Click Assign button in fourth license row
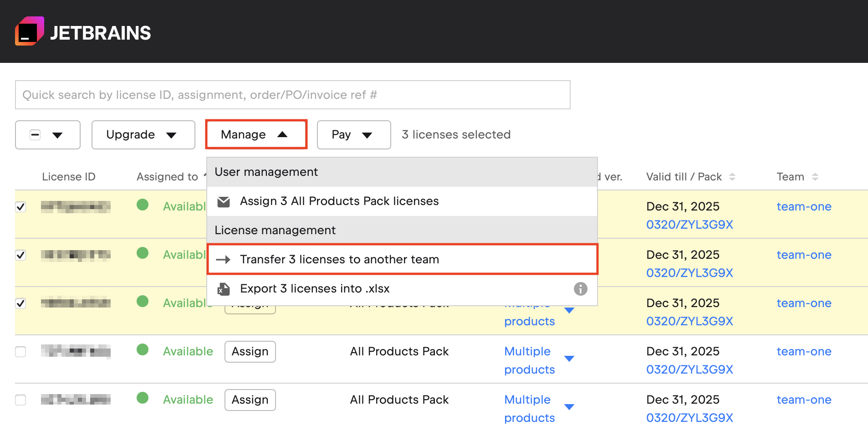 point(250,352)
